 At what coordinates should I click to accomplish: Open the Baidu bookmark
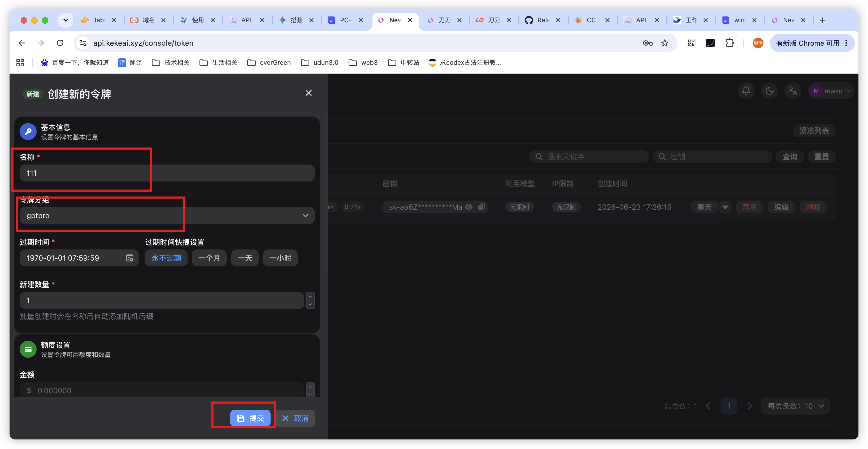pyautogui.click(x=75, y=63)
